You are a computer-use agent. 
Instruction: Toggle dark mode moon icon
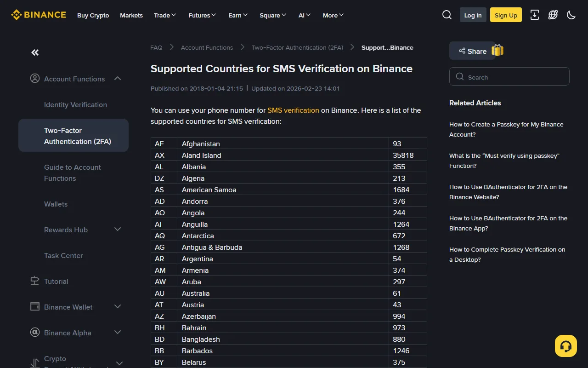pos(571,15)
